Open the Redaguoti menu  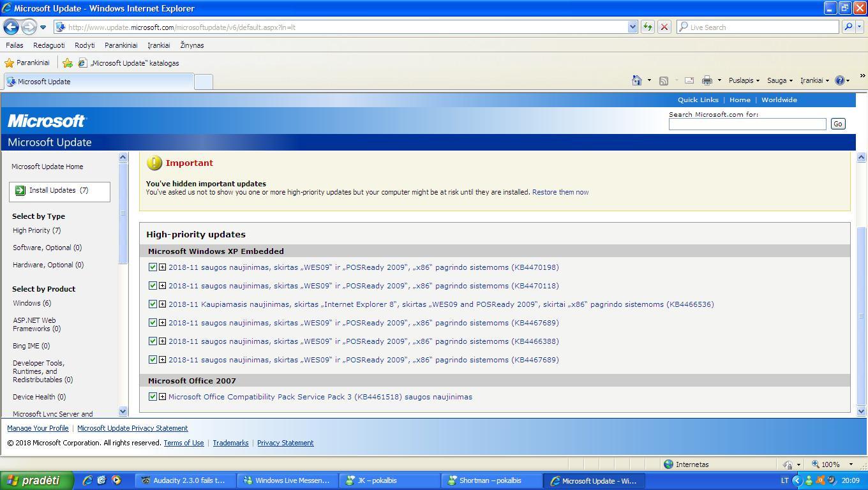(49, 45)
